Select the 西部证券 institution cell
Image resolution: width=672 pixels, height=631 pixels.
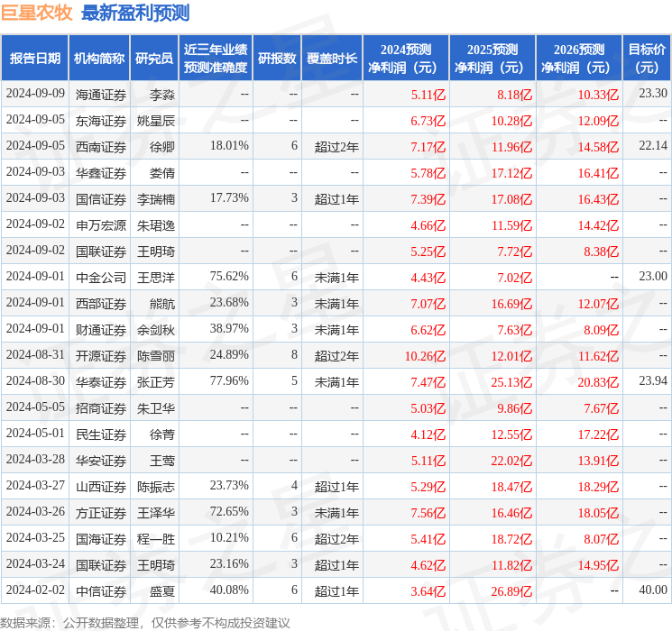pyautogui.click(x=101, y=304)
